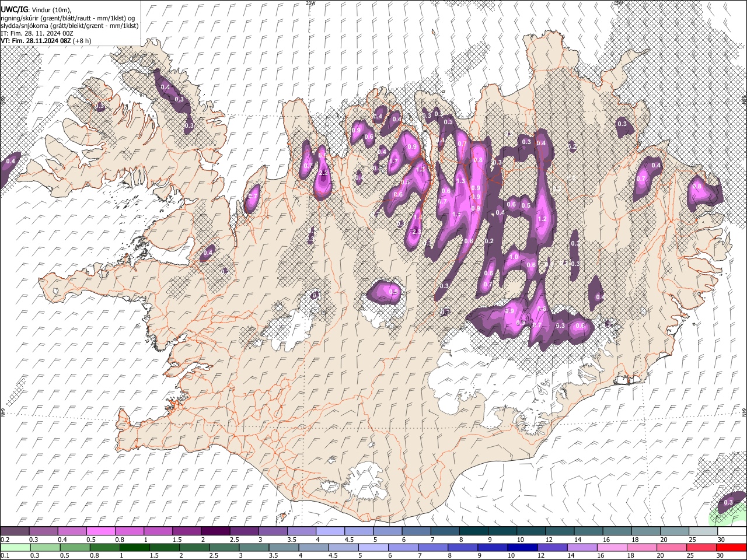
Task: Click the 'rigning/skúrir' legend description line
Action: coord(68,18)
